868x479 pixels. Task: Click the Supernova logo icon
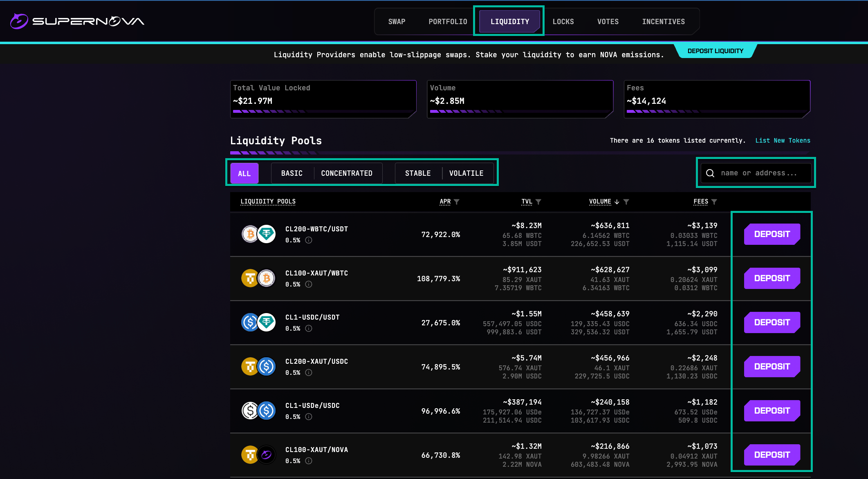[19, 21]
